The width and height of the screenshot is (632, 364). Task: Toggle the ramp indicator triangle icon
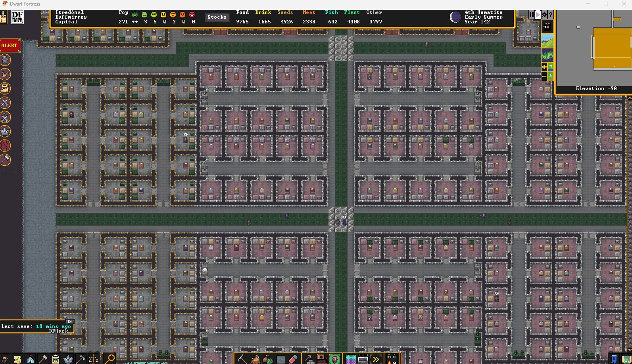point(551,76)
